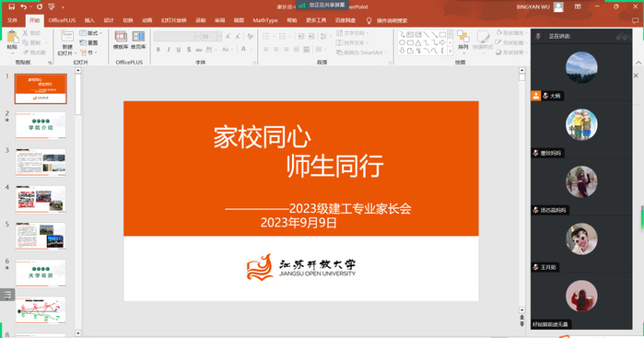Select the slide 6 大学收获 thumbnail
Screen dimensions: 644x338
[41, 274]
